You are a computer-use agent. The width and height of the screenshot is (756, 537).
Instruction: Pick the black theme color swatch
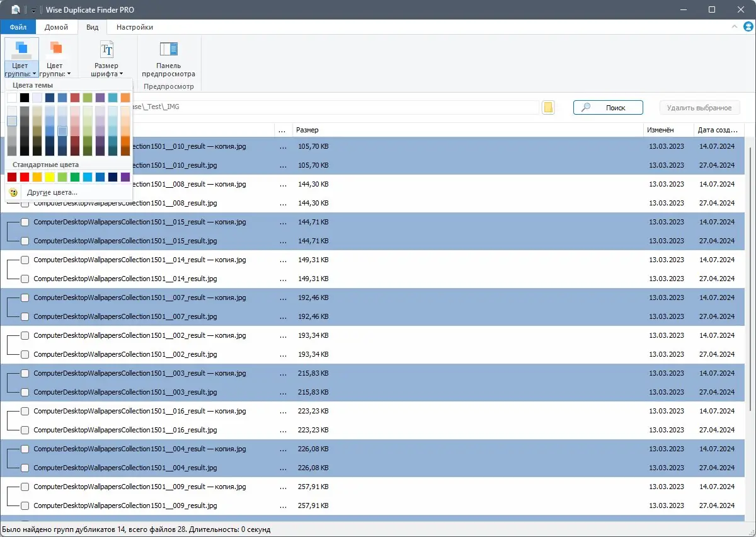[x=25, y=98]
